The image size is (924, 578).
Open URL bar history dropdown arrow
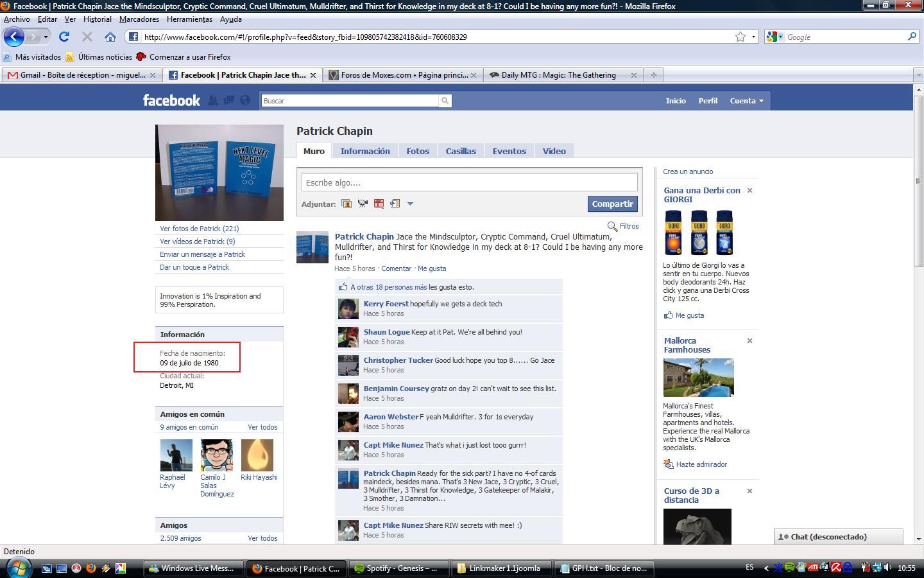754,37
